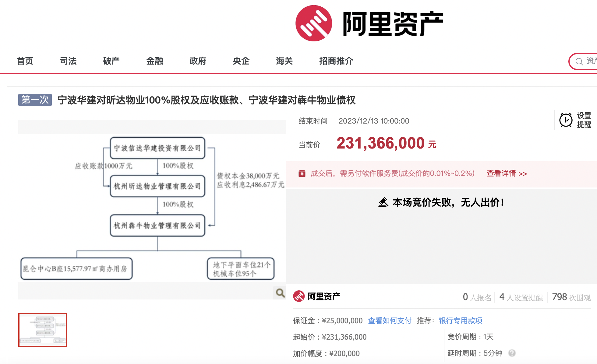Click 加价幅度：¥200,000 text
This screenshot has width=597, height=364.
(326, 353)
